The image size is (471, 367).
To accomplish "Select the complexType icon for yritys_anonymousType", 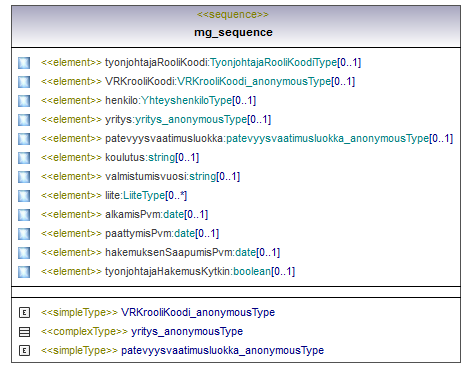I will click(24, 332).
